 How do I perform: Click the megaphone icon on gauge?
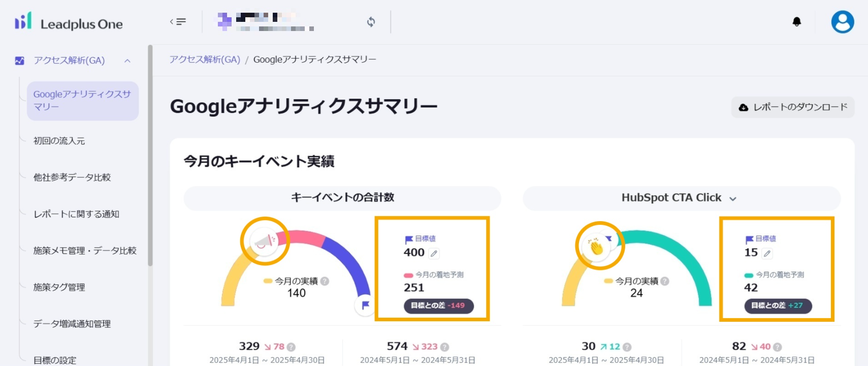coord(265,241)
